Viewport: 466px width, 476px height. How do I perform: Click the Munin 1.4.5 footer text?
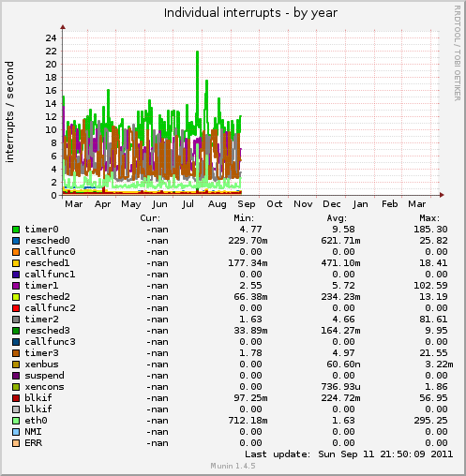pyautogui.click(x=233, y=466)
